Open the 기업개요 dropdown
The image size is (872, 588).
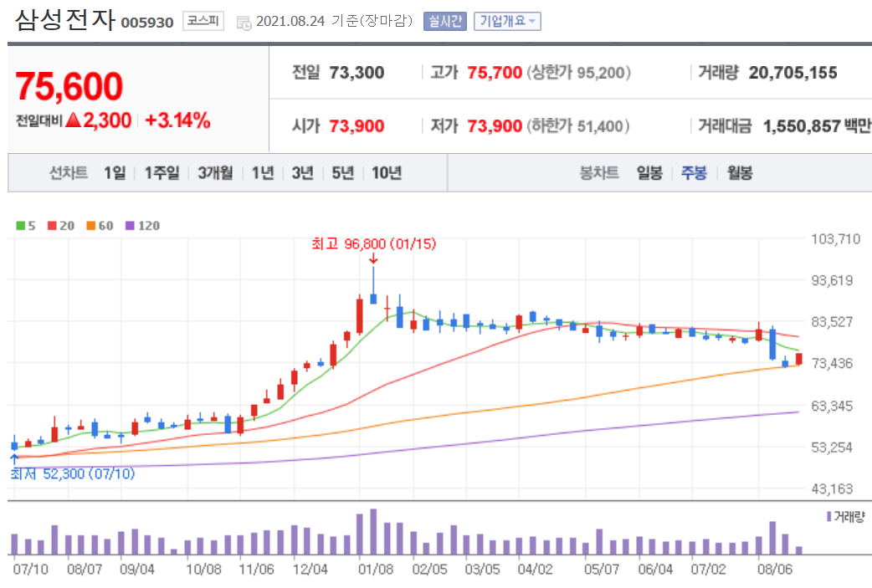pos(507,21)
